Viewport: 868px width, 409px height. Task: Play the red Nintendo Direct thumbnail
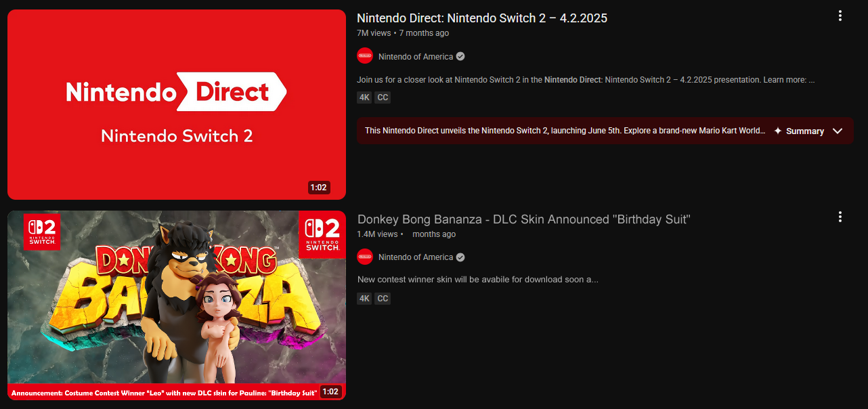click(177, 104)
